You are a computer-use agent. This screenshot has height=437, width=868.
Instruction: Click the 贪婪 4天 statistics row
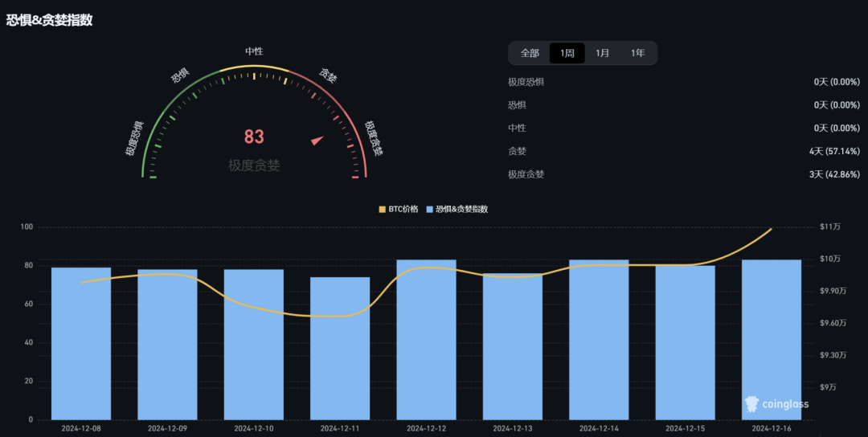pyautogui.click(x=683, y=151)
